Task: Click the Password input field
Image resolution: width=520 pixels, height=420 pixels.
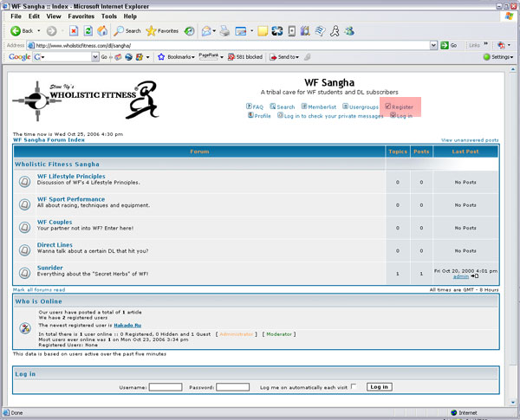Action: point(232,387)
